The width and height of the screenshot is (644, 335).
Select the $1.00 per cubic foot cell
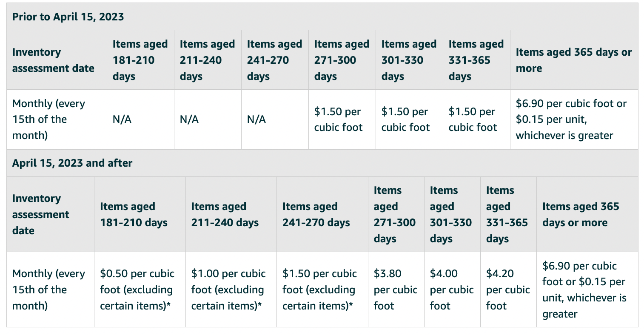click(231, 290)
